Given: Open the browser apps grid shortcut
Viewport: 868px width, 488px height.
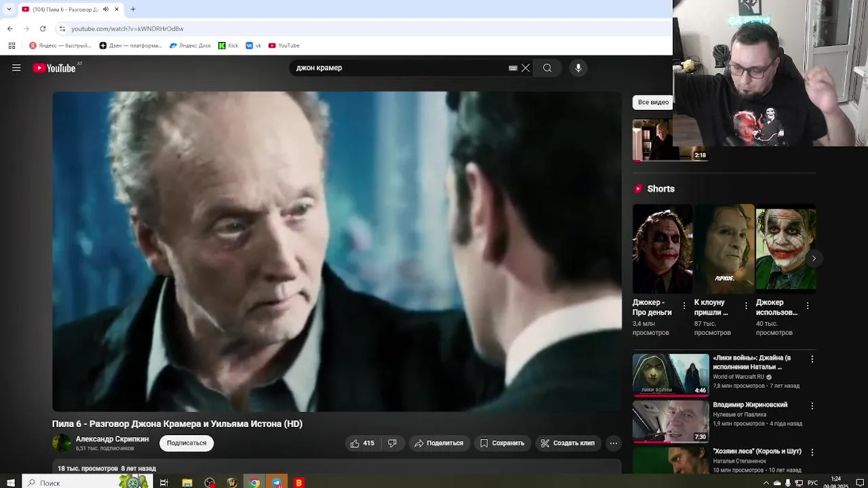Looking at the screenshot, I should point(12,45).
